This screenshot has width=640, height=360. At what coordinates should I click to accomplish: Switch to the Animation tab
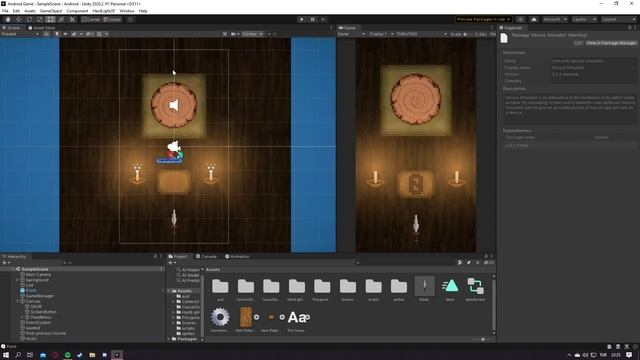237,256
